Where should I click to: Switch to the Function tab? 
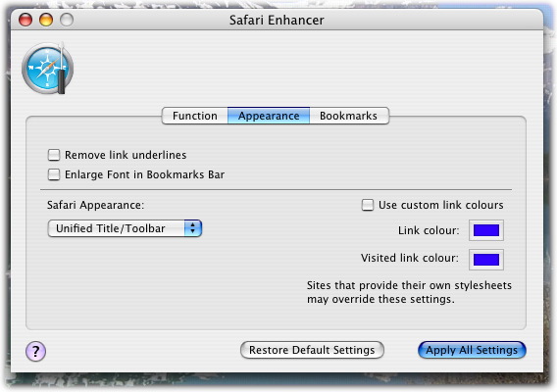[195, 116]
